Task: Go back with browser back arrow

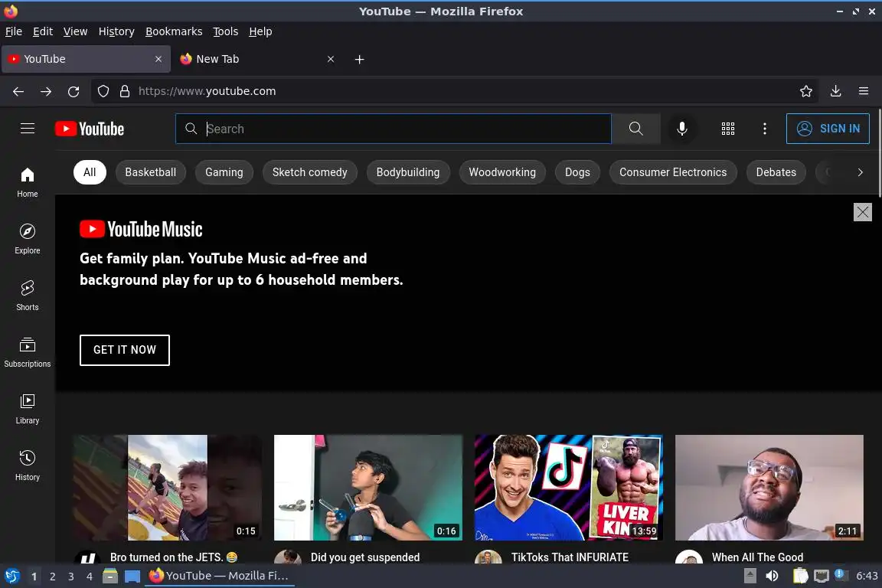Action: (x=18, y=91)
